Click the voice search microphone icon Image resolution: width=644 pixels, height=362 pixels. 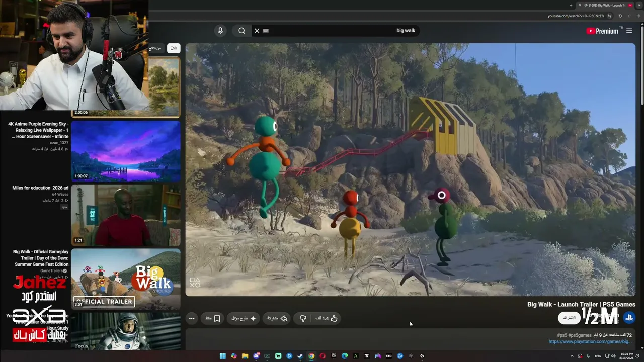click(x=220, y=31)
